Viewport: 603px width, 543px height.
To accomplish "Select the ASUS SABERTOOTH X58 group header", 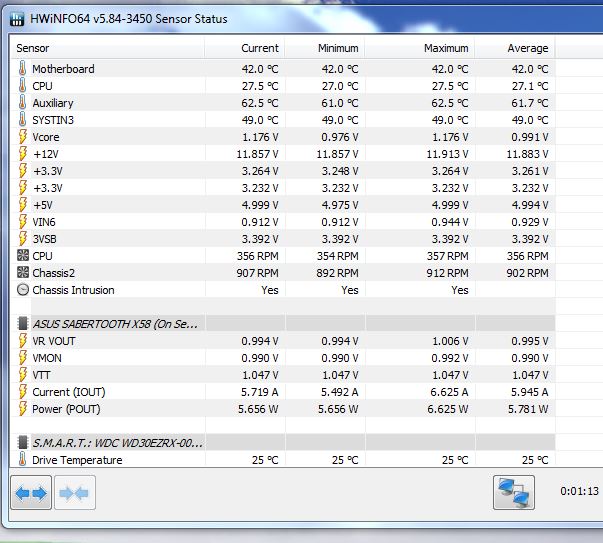I will [115, 324].
